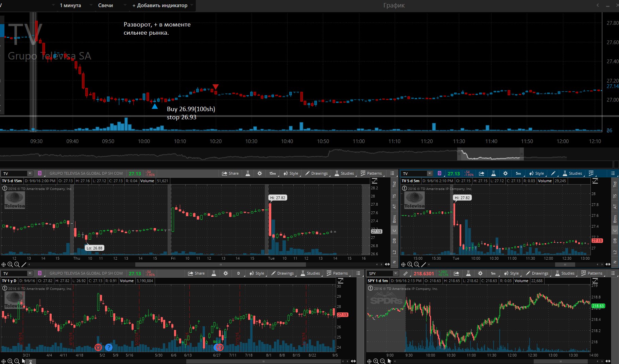Toggle the L2 side tab on TV 15m chart
This screenshot has width=619, height=364.
click(x=394, y=252)
